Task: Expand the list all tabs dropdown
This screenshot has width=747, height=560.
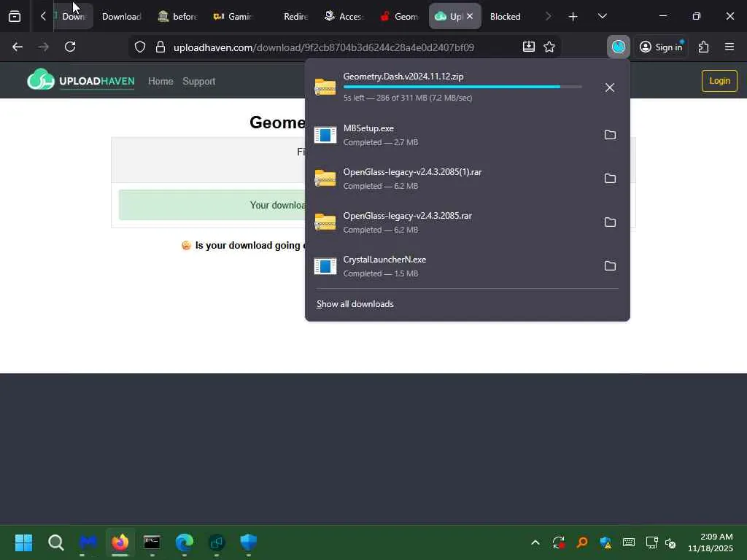Action: coord(602,16)
